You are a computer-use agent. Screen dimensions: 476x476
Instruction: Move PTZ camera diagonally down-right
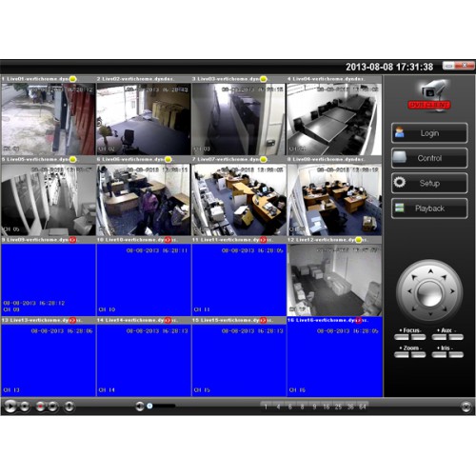coord(445,308)
